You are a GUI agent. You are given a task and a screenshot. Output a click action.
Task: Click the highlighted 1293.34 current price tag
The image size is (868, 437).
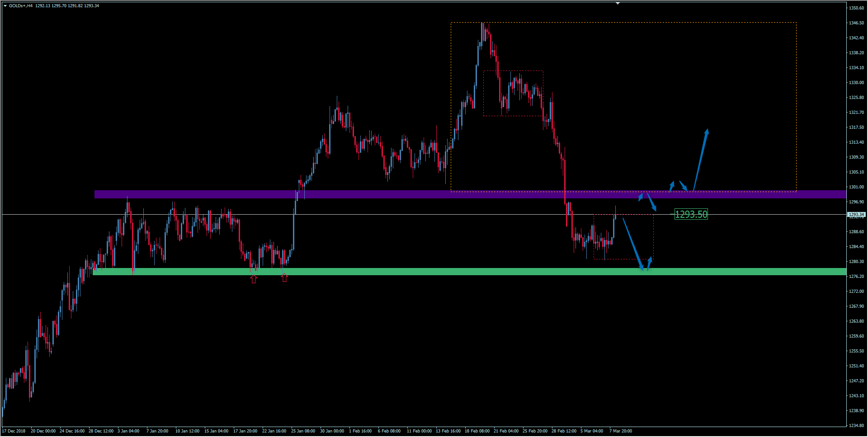click(856, 215)
